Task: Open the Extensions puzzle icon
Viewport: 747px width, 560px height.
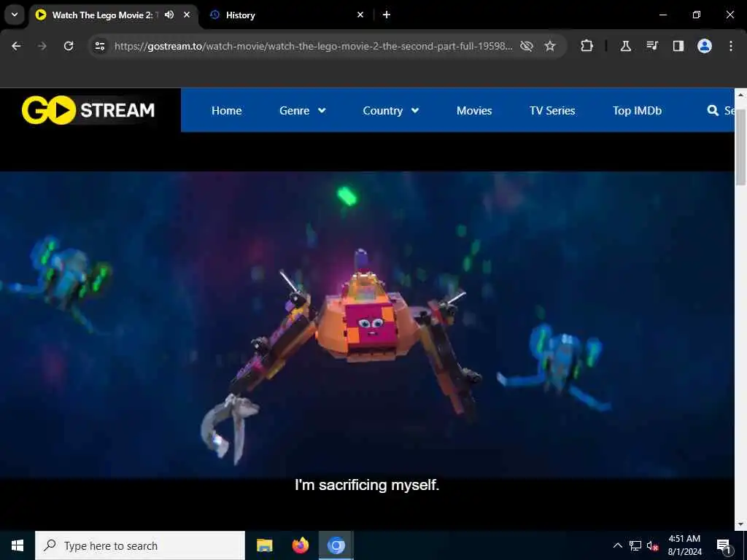Action: (x=587, y=46)
